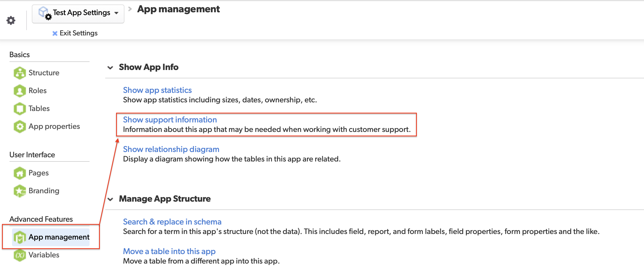Click the gear settings icon
The height and width of the screenshot is (280, 644).
[x=11, y=20]
